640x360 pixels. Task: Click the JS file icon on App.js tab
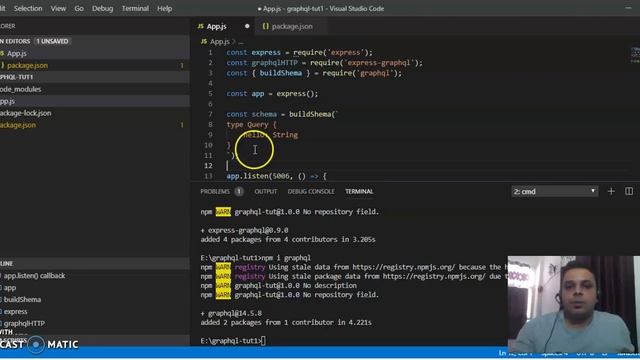tap(200, 26)
